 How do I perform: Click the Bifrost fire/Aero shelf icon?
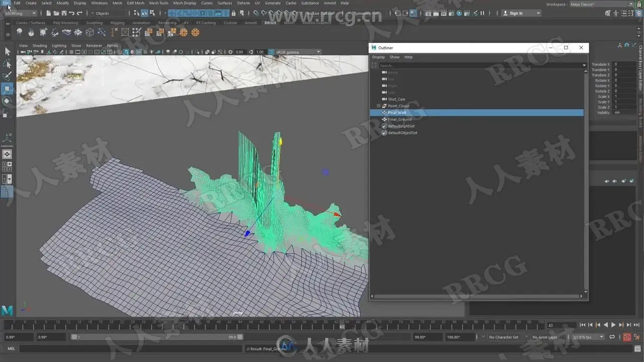[x=31, y=32]
